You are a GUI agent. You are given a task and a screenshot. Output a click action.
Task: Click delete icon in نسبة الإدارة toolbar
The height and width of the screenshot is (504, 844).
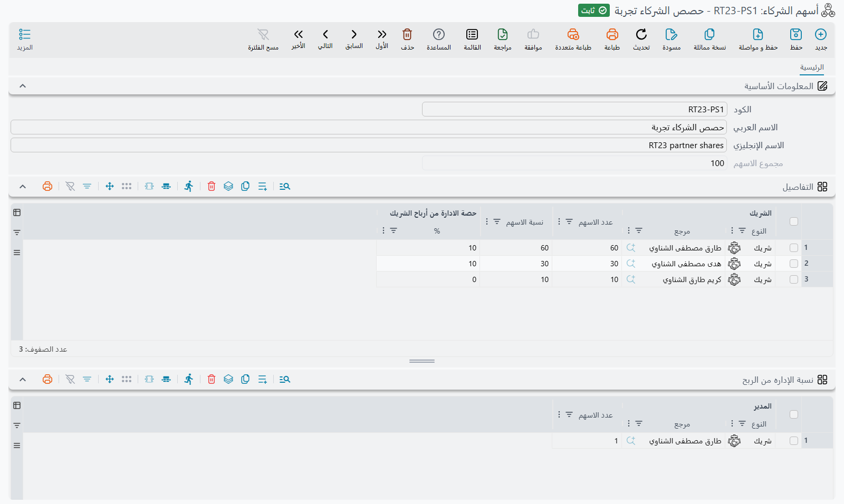click(212, 379)
